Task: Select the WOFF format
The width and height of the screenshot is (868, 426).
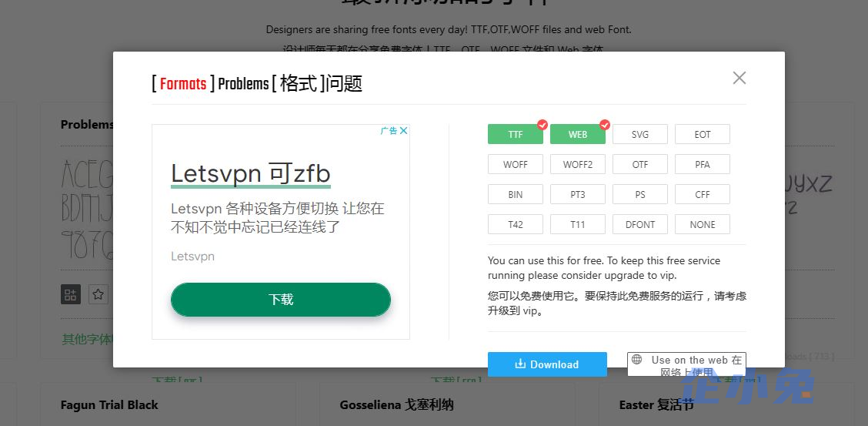Action: [x=516, y=165]
